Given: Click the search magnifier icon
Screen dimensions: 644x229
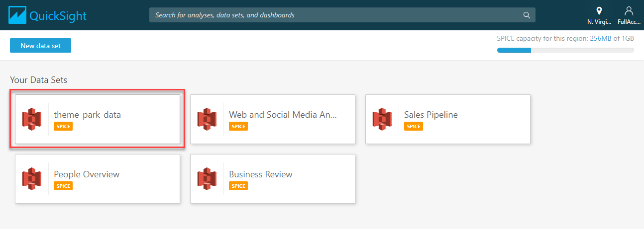Looking at the screenshot, I should 527,15.
